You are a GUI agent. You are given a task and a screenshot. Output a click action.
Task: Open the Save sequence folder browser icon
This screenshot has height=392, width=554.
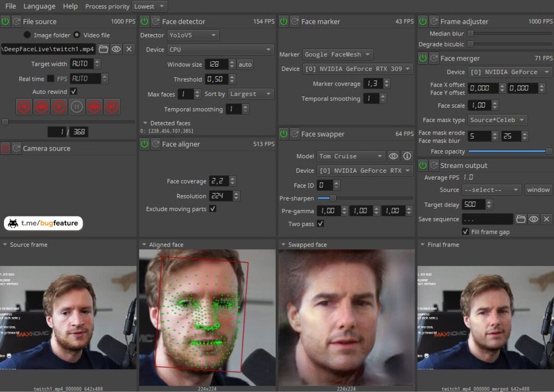tap(521, 219)
